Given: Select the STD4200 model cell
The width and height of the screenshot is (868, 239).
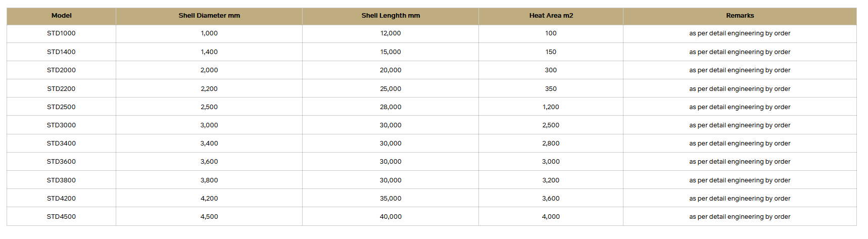Looking at the screenshot, I should point(61,199).
